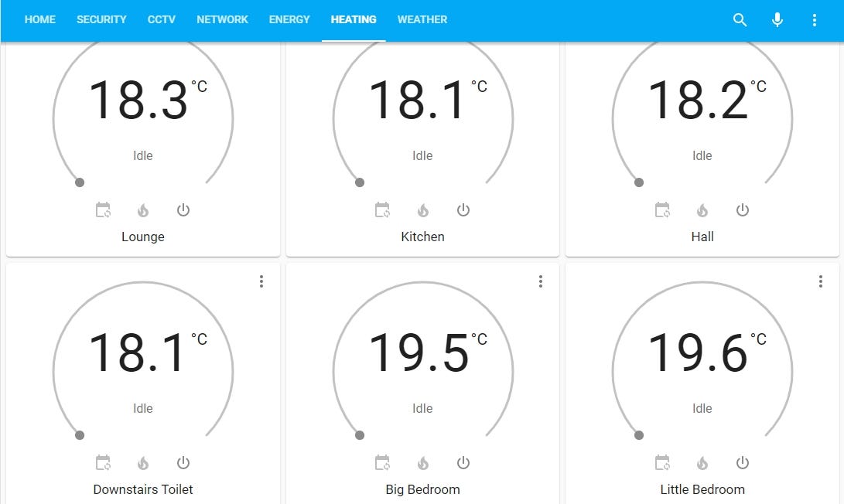
Task: Open the overflow menu in the top-right header
Action: pyautogui.click(x=814, y=20)
